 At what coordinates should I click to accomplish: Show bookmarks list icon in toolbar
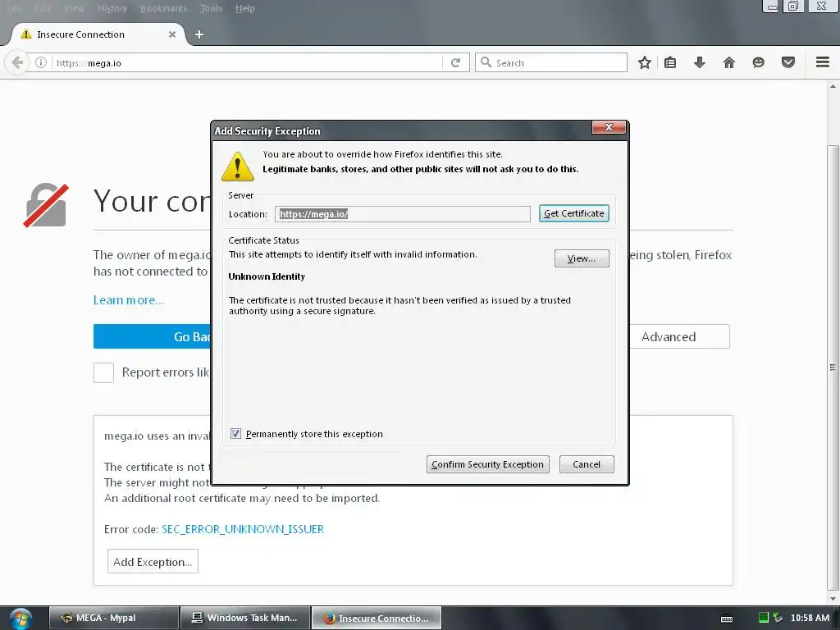coord(670,62)
